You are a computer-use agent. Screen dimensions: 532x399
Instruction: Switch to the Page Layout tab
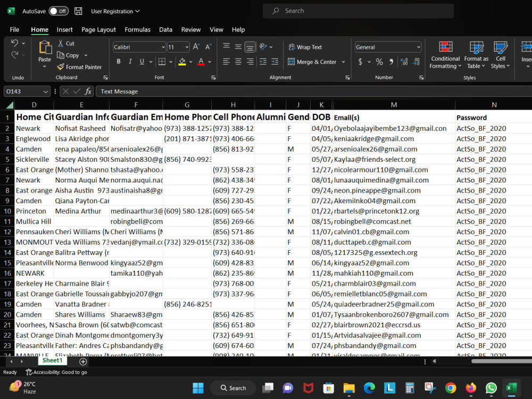click(98, 29)
